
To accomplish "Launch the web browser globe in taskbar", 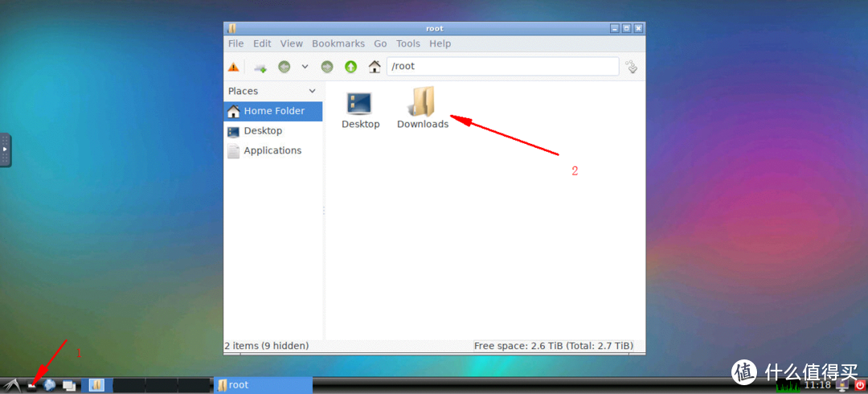I will pyautogui.click(x=50, y=385).
